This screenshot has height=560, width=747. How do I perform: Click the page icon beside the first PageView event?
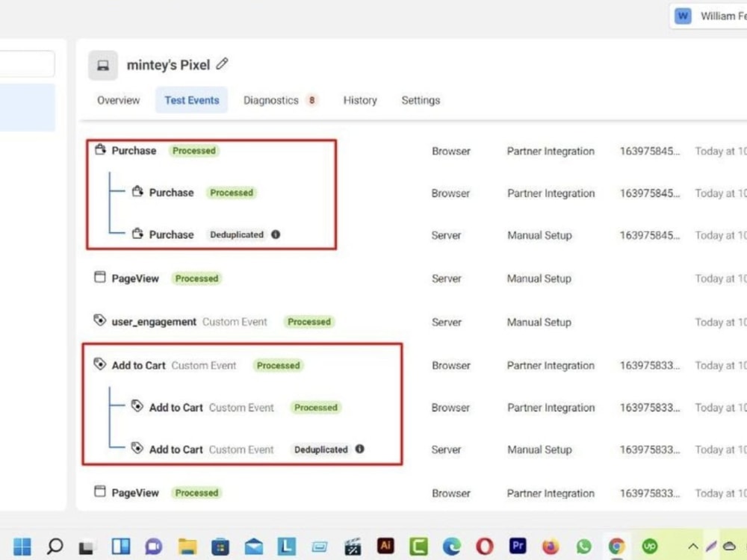coord(99,277)
